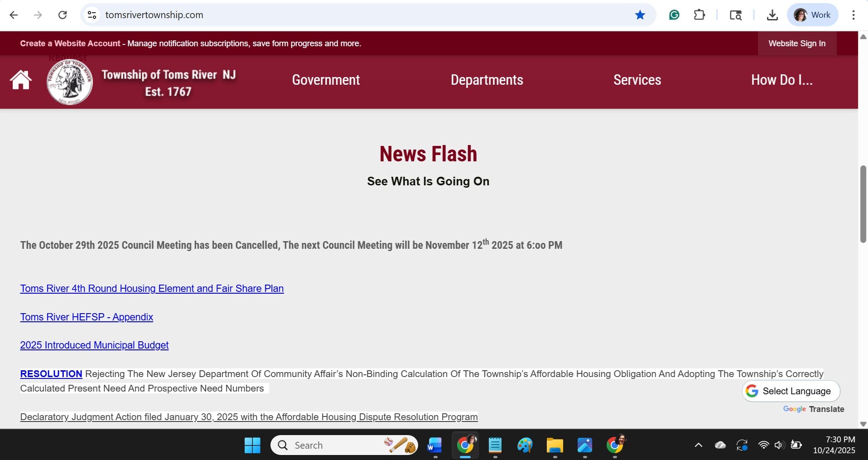Click the RESOLUTION link

(x=51, y=374)
